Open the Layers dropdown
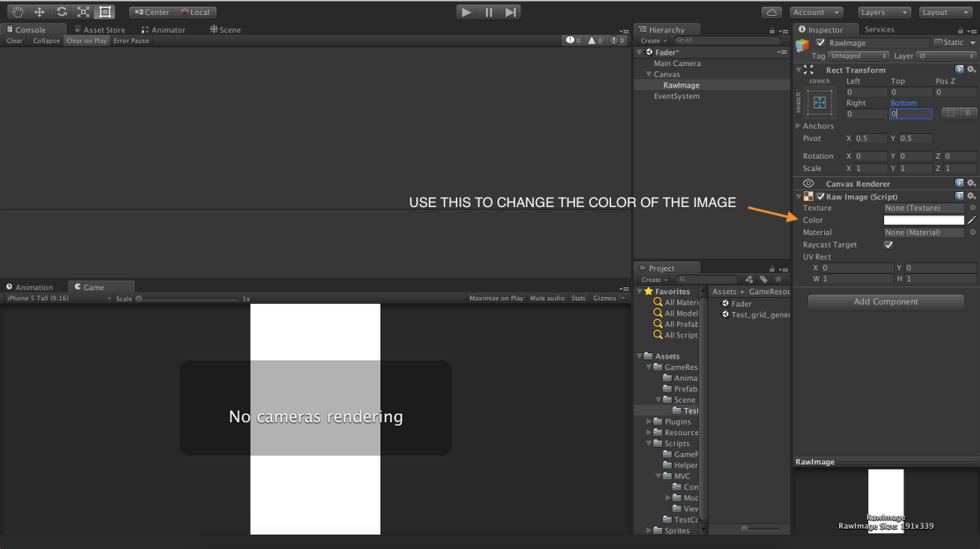Viewport: 980px width, 549px height. [x=883, y=12]
